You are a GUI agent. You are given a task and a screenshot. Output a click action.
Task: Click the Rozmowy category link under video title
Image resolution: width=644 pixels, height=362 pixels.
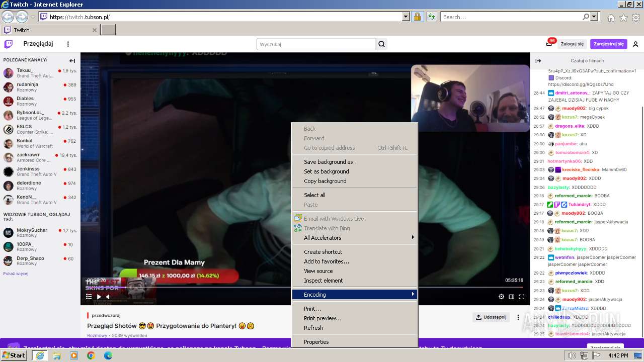(x=97, y=335)
